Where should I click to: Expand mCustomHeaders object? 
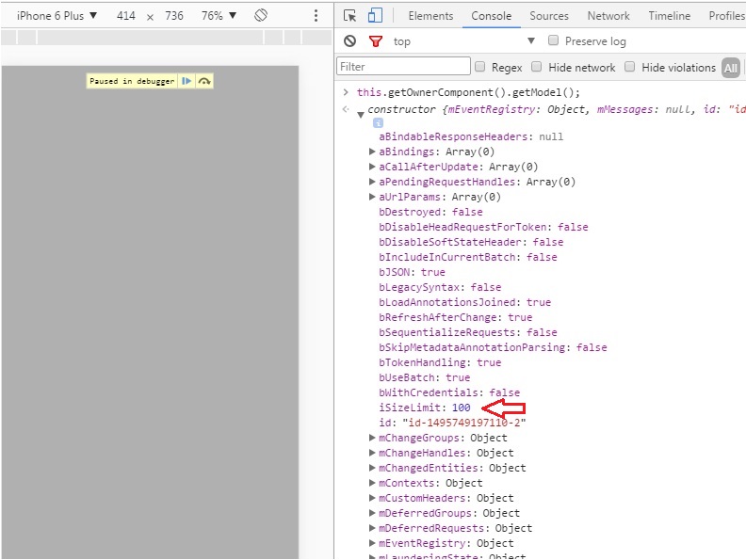click(372, 498)
